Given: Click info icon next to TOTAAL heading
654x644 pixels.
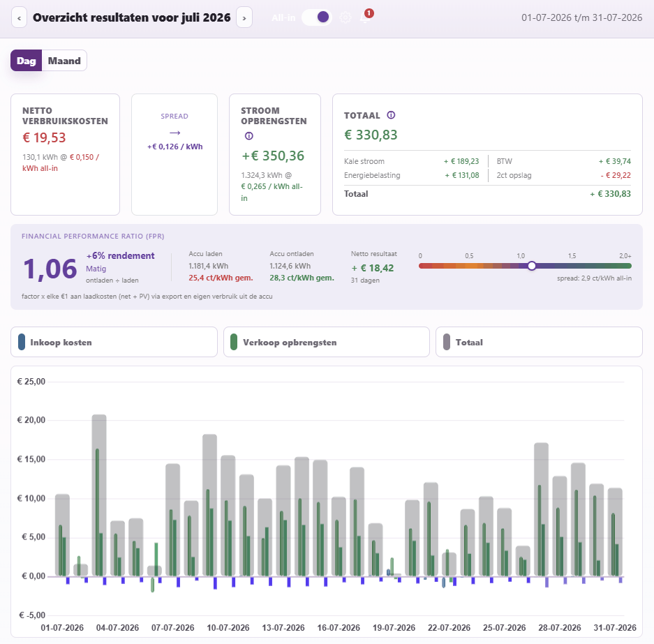Looking at the screenshot, I should click(x=391, y=115).
